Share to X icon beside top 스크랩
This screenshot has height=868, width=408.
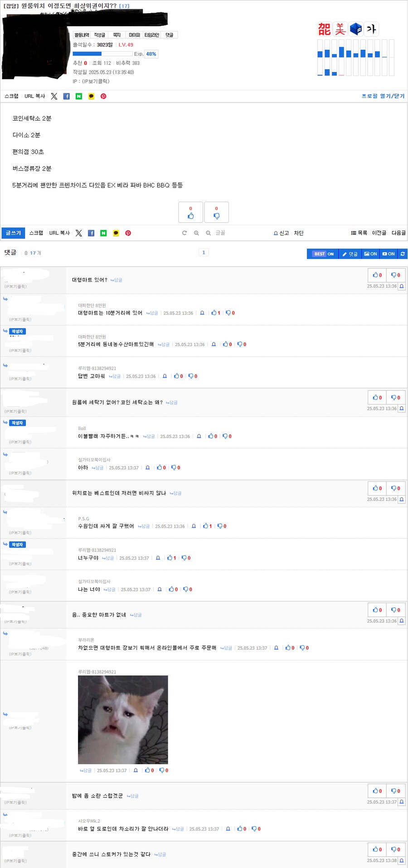(x=54, y=96)
